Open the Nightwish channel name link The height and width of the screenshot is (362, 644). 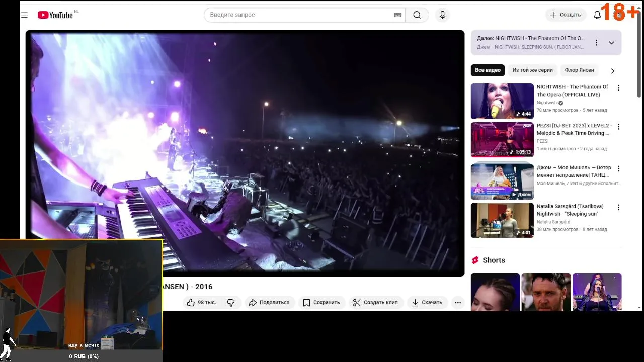[x=547, y=103]
